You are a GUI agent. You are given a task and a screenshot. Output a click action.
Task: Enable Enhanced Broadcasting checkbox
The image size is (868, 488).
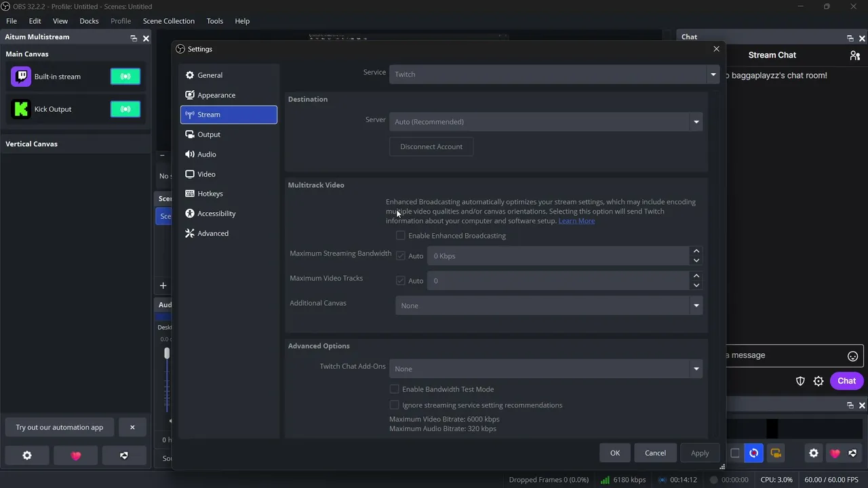[x=401, y=236]
